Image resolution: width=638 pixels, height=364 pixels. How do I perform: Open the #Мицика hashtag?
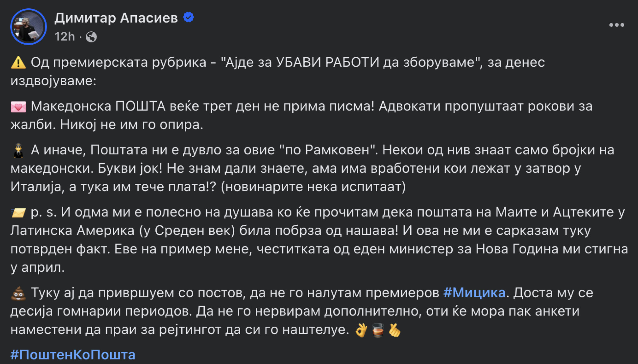pos(474,293)
